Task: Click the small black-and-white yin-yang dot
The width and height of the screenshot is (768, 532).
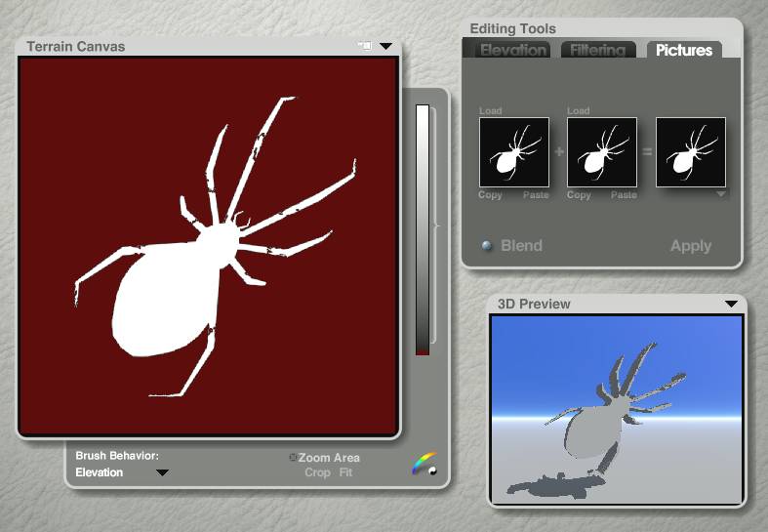Action: point(432,471)
